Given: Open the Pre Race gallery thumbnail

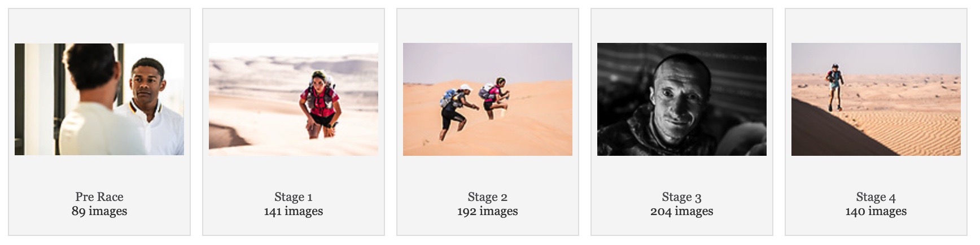Looking at the screenshot, I should click(99, 99).
